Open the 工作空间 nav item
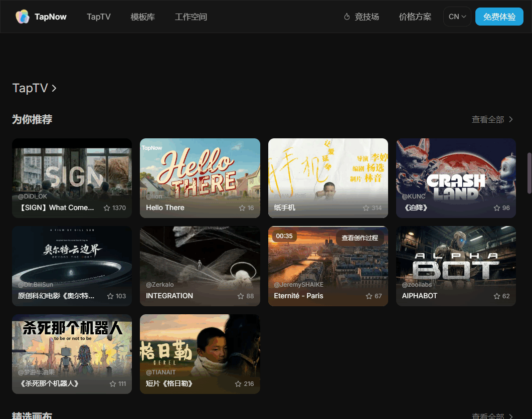This screenshot has height=419, width=532. (x=191, y=17)
